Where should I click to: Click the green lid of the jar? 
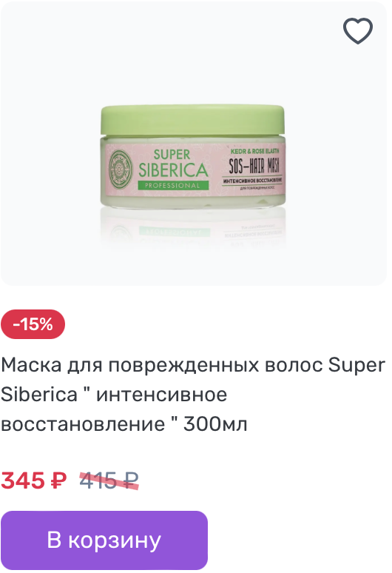[x=192, y=120]
